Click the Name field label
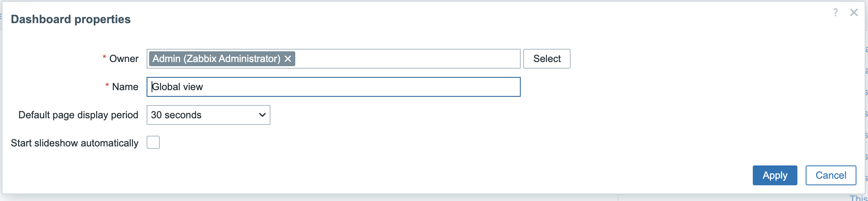This screenshot has height=201, width=868. [x=125, y=87]
